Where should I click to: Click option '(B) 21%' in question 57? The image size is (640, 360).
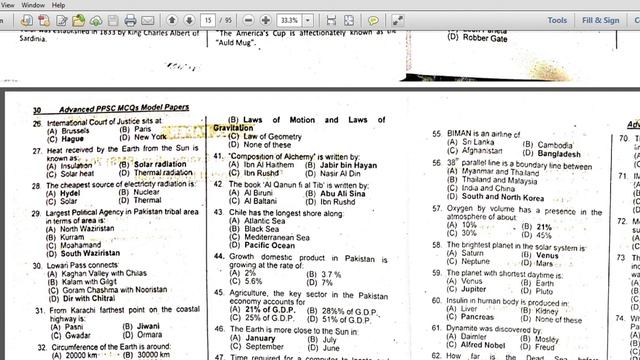(537, 227)
